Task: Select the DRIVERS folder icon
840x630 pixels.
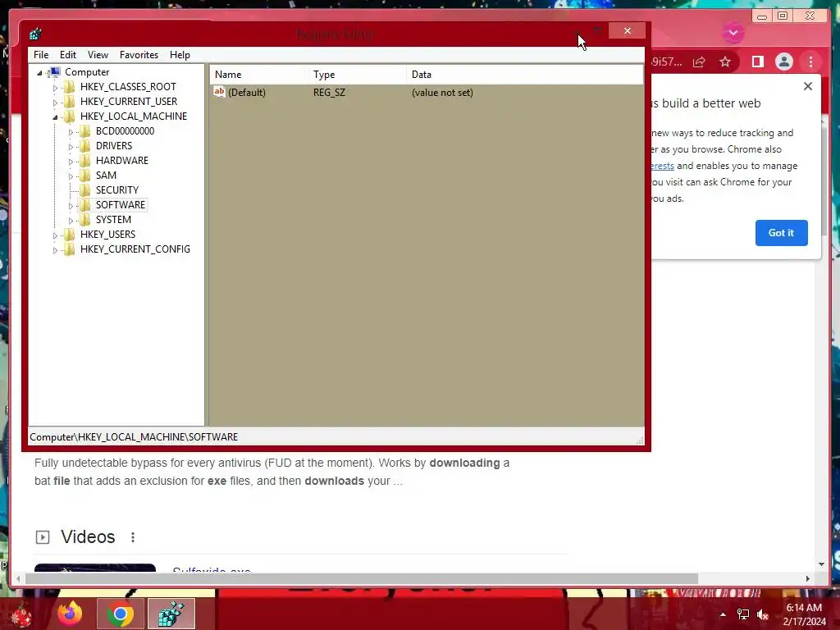Action: [x=84, y=146]
